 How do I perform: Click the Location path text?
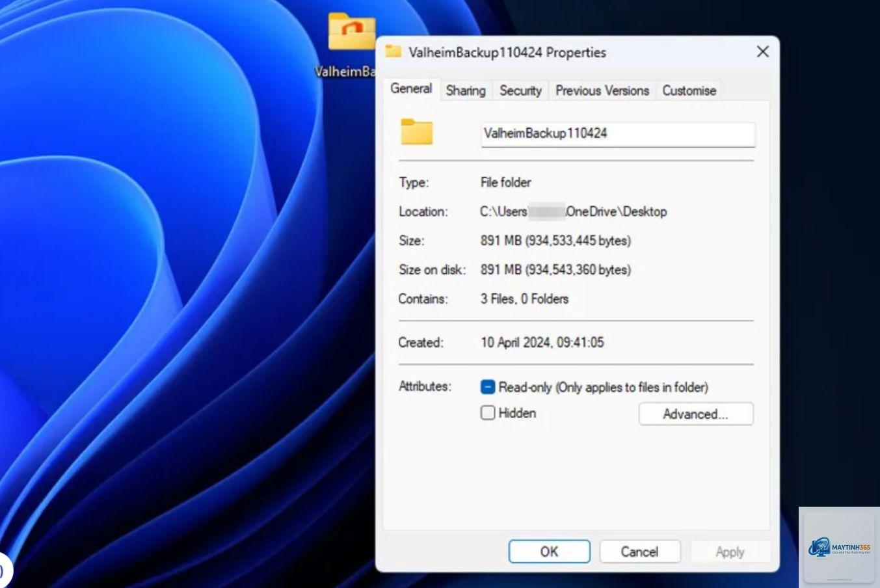574,211
